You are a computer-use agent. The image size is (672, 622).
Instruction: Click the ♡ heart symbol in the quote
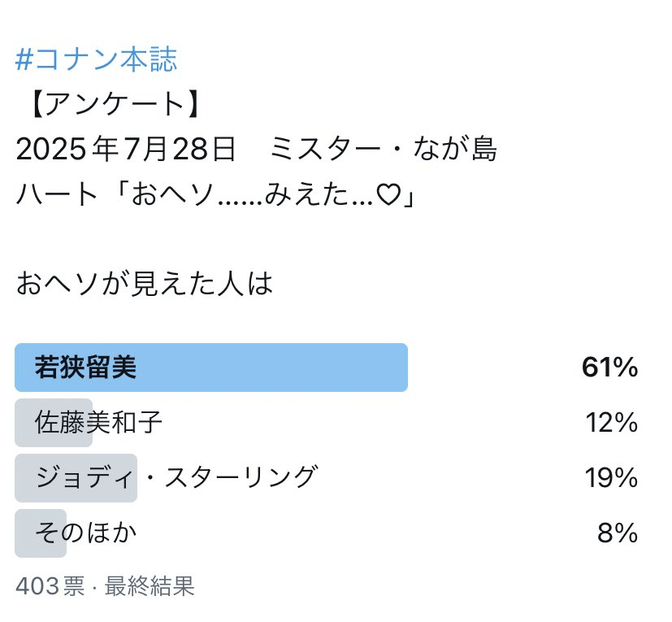pyautogui.click(x=388, y=194)
